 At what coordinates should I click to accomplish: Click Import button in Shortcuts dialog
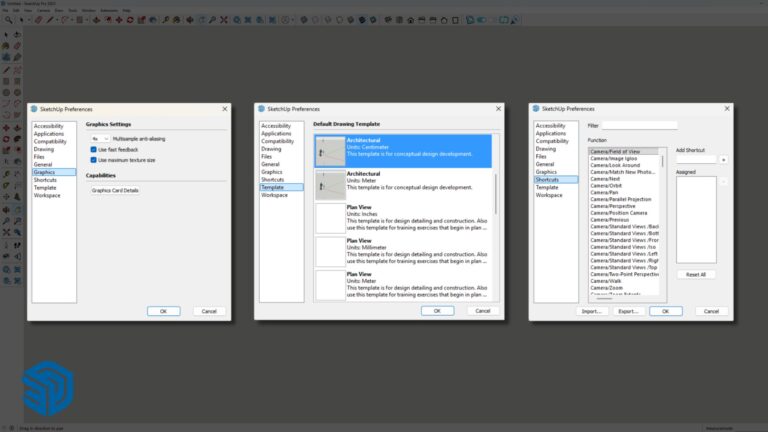[591, 312]
